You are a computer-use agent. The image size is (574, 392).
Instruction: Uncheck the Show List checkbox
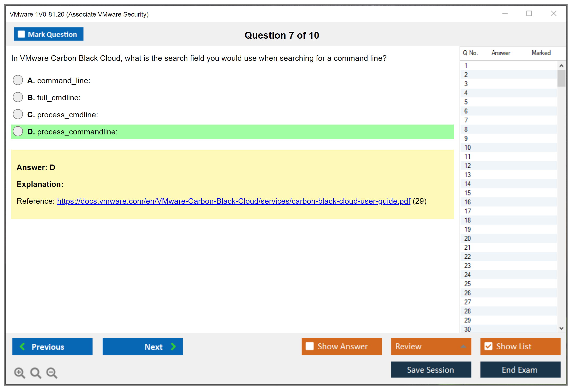tap(488, 346)
